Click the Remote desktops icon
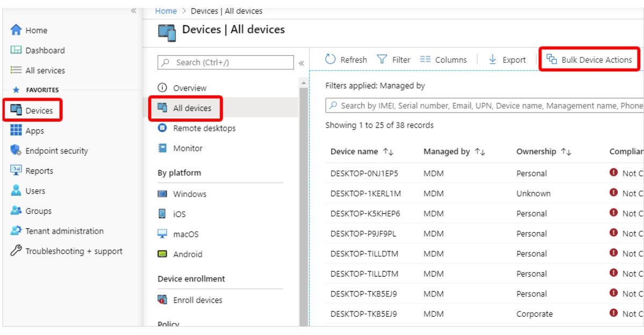 pyautogui.click(x=163, y=128)
